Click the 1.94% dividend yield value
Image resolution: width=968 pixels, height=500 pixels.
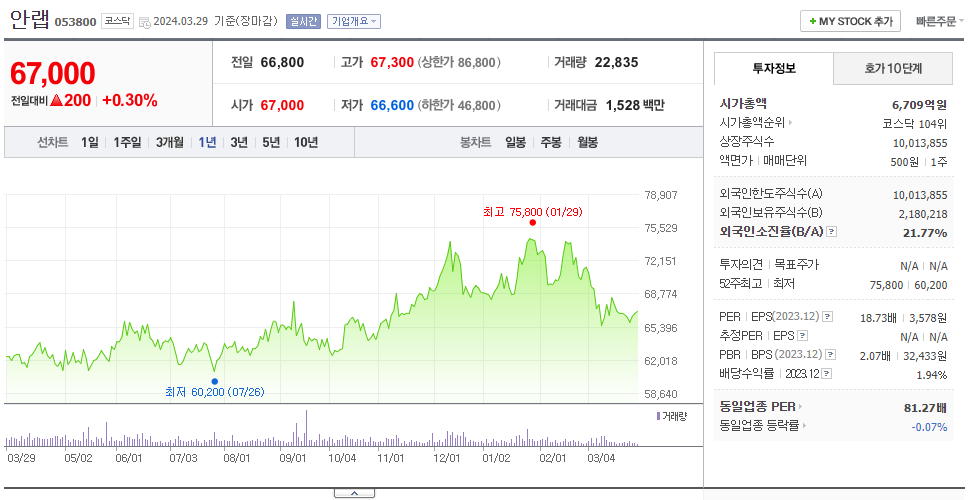[x=932, y=375]
